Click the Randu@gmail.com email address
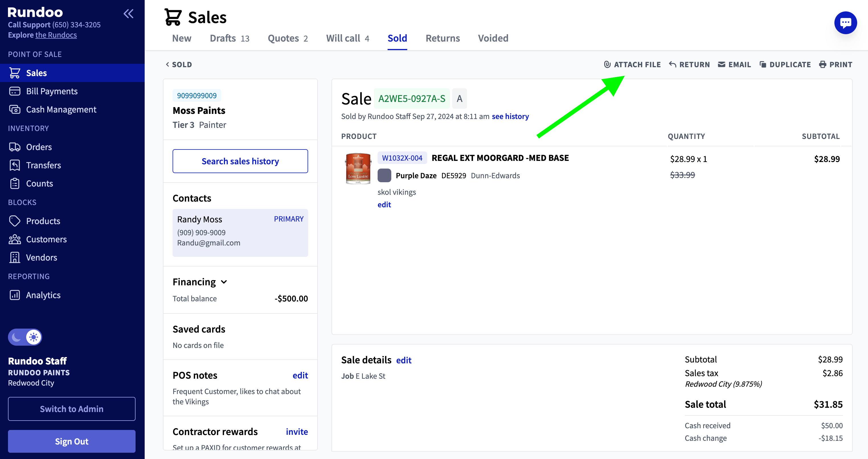868x459 pixels. [x=208, y=243]
